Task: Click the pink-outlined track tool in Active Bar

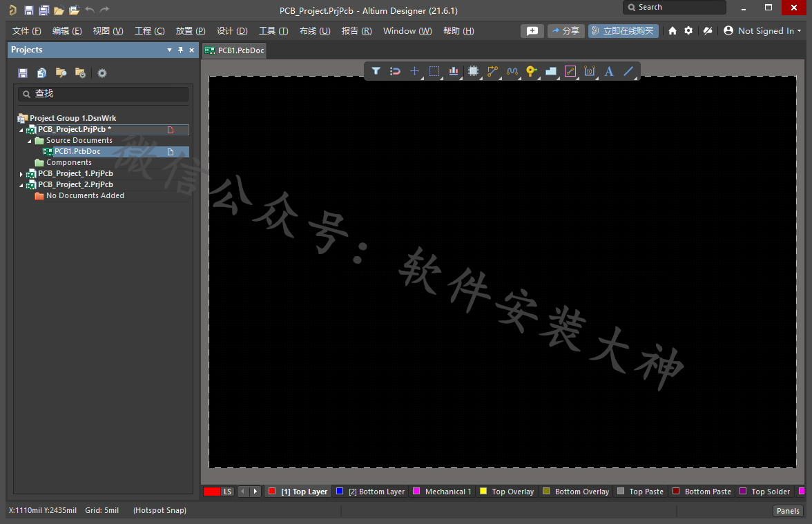Action: pos(570,71)
